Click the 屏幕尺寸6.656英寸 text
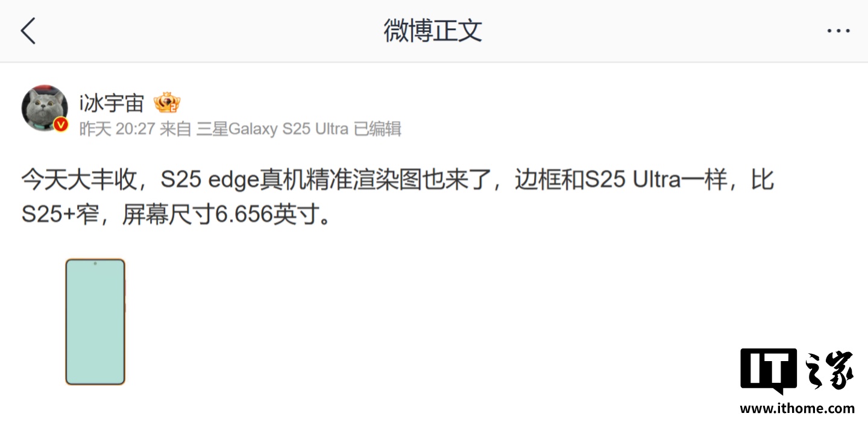Image resolution: width=868 pixels, height=425 pixels. 220,215
